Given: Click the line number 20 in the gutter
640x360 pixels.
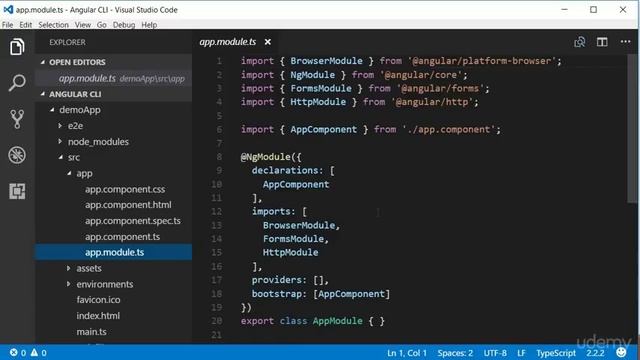Looking at the screenshot, I should tap(217, 321).
